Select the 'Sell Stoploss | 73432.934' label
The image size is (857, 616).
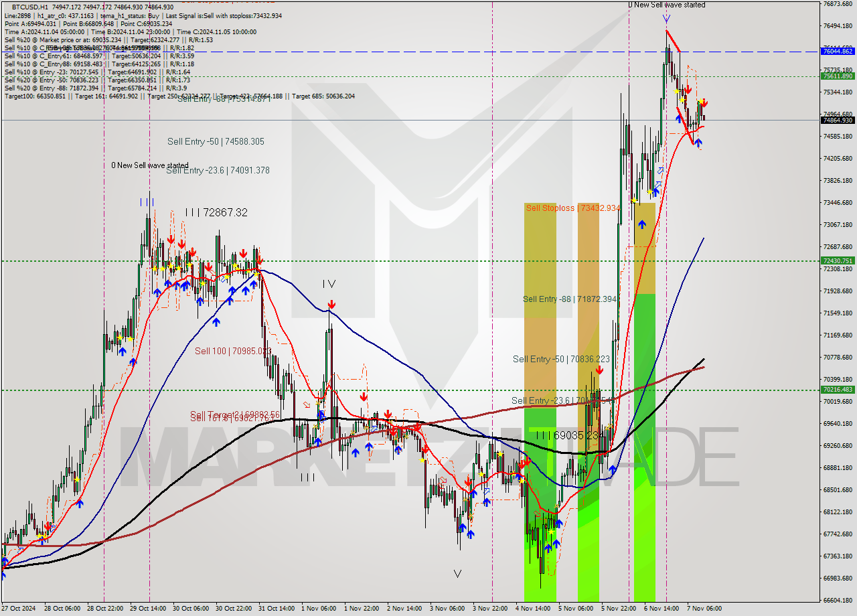pos(573,208)
